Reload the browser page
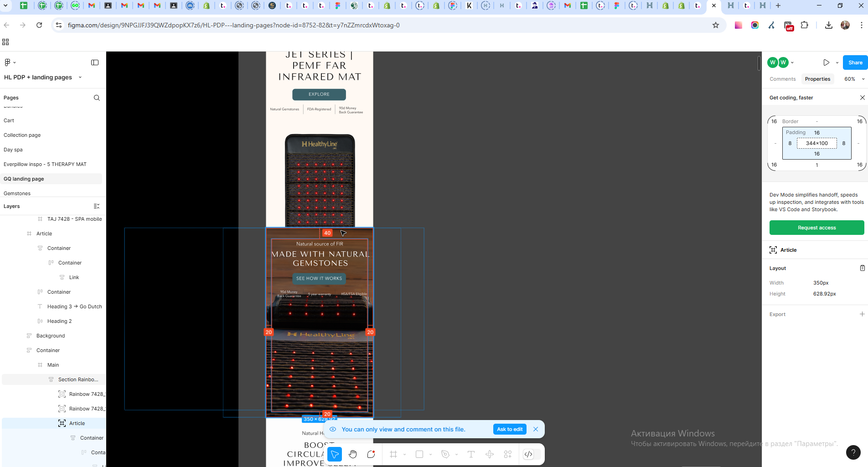This screenshot has width=868, height=467. pyautogui.click(x=39, y=25)
